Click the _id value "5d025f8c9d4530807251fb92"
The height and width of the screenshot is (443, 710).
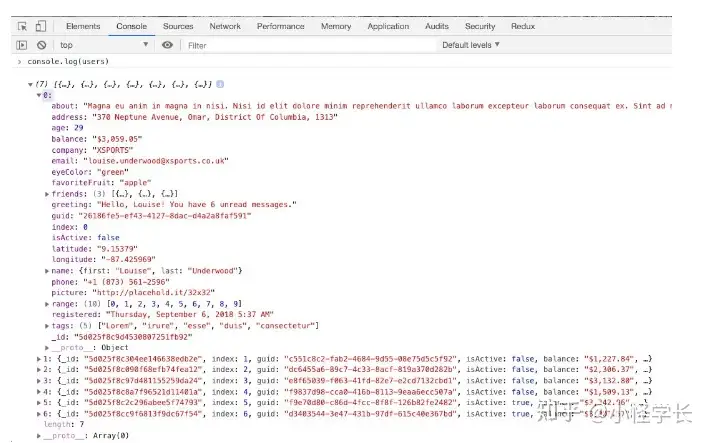[133, 337]
